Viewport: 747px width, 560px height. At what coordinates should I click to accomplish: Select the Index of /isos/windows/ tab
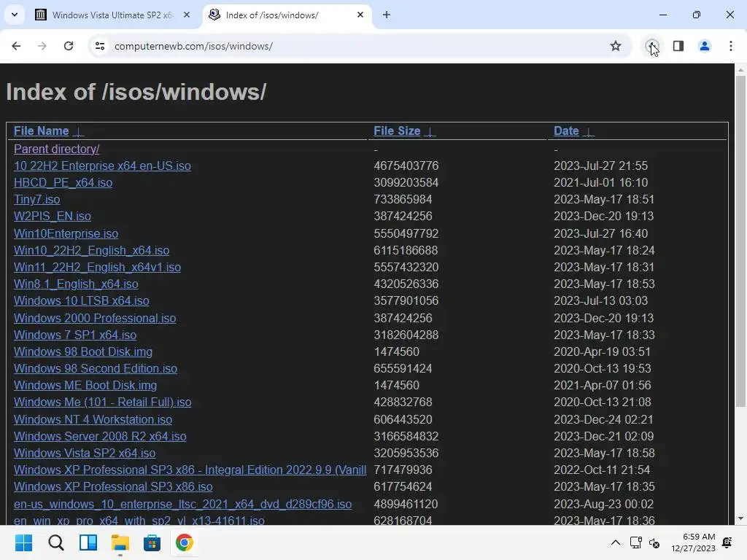pos(287,15)
